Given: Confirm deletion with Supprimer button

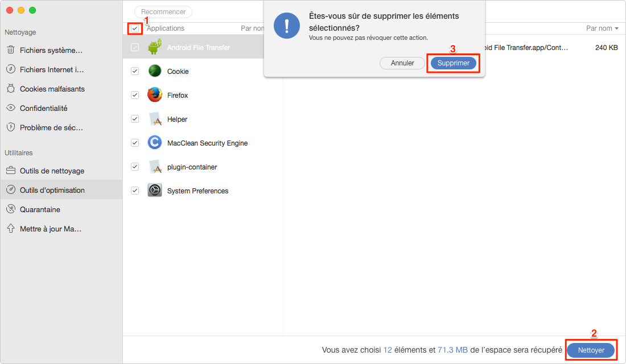Looking at the screenshot, I should 453,63.
